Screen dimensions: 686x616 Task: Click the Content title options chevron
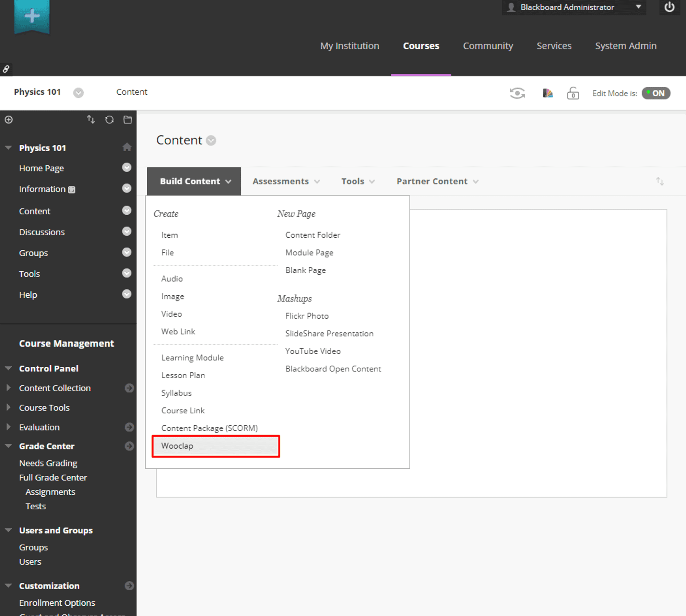pyautogui.click(x=211, y=140)
